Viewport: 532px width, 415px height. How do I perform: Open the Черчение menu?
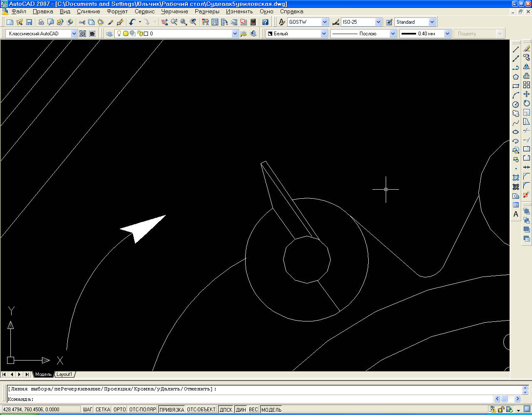[x=175, y=12]
